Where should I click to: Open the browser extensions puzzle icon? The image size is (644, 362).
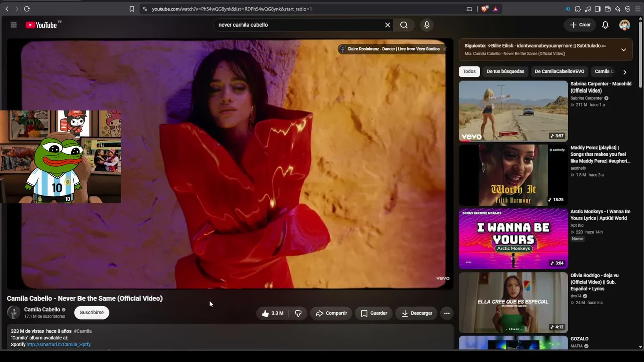[x=578, y=9]
